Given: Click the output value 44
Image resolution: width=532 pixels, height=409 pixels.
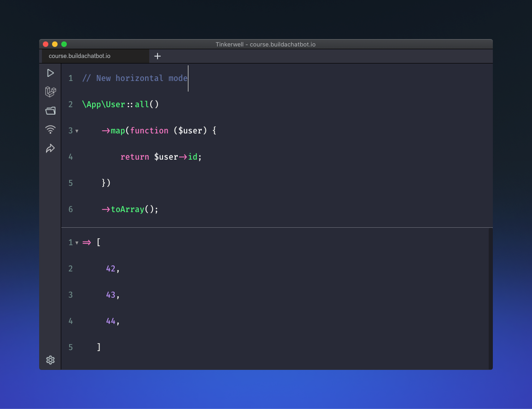Looking at the screenshot, I should click(111, 321).
